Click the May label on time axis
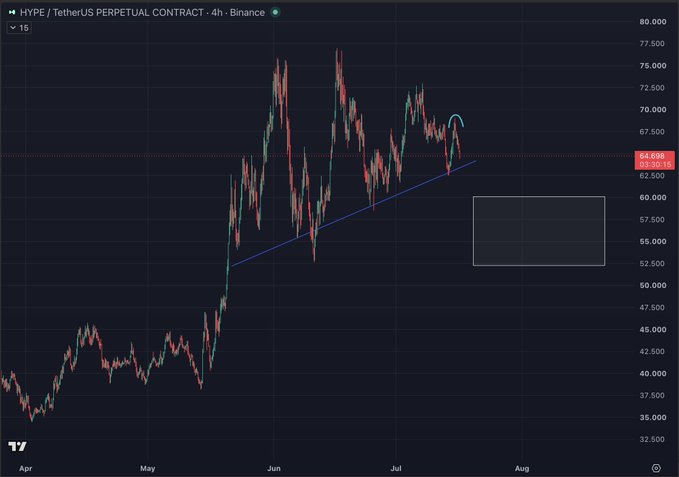The height and width of the screenshot is (477, 679). click(148, 468)
